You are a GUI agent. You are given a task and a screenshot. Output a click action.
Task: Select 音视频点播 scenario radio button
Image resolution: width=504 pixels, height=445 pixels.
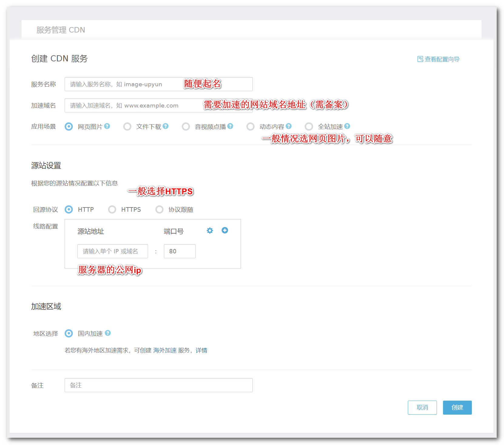(186, 126)
